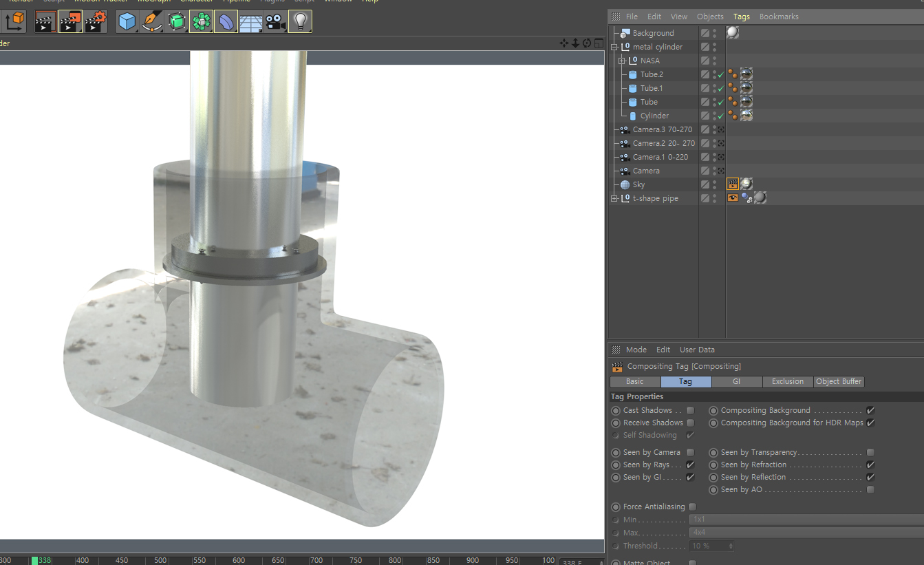924x565 pixels.
Task: Uncheck Seen by Rays checkbox
Action: (x=690, y=465)
